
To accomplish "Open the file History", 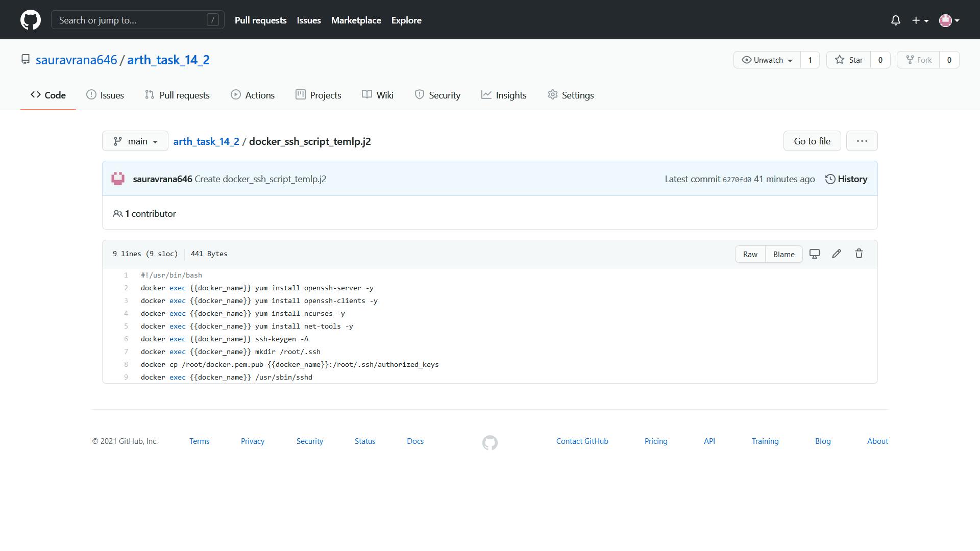I will tap(846, 179).
